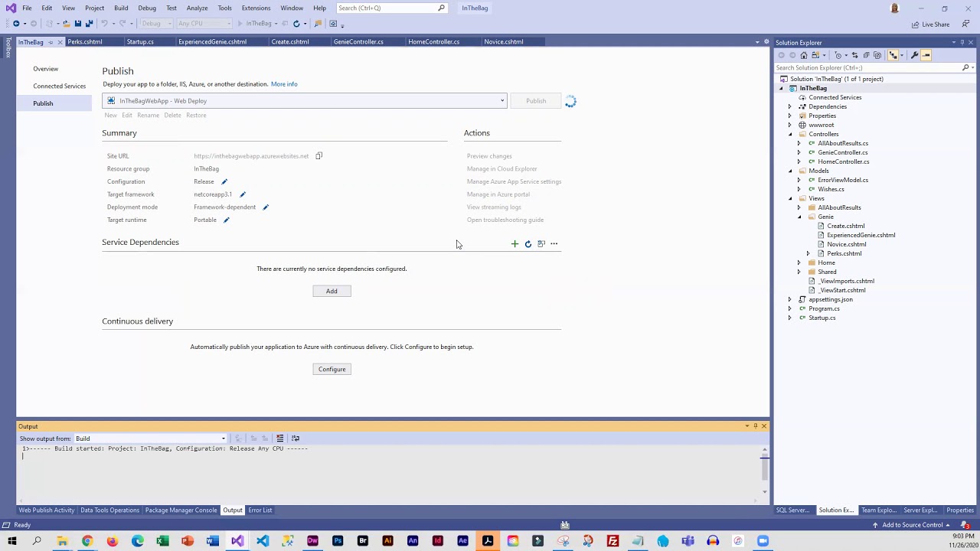
Task: Add a service dependency with the plus icon
Action: [514, 244]
